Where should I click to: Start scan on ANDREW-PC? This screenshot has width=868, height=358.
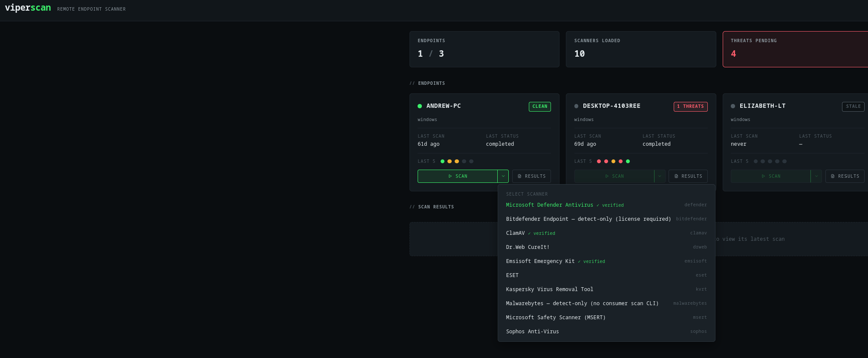[458, 176]
